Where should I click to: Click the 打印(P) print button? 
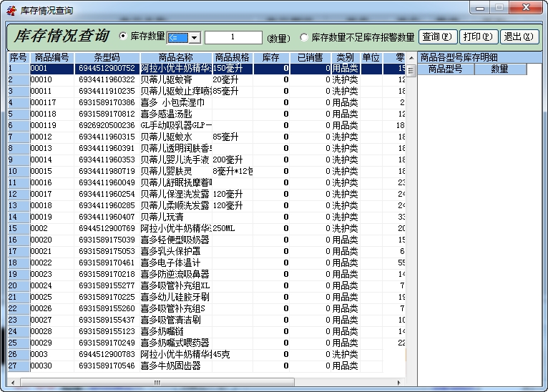479,36
